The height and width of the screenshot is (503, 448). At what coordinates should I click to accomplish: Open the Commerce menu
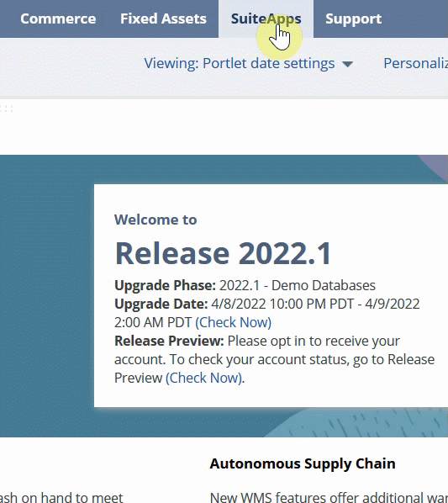58,19
